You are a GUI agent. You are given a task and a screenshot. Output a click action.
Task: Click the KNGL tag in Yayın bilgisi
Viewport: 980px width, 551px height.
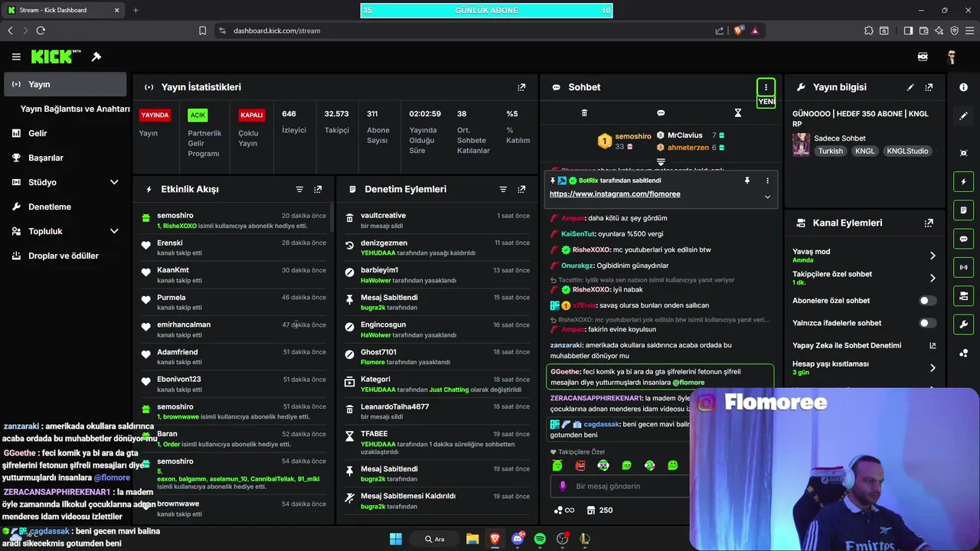pyautogui.click(x=864, y=152)
